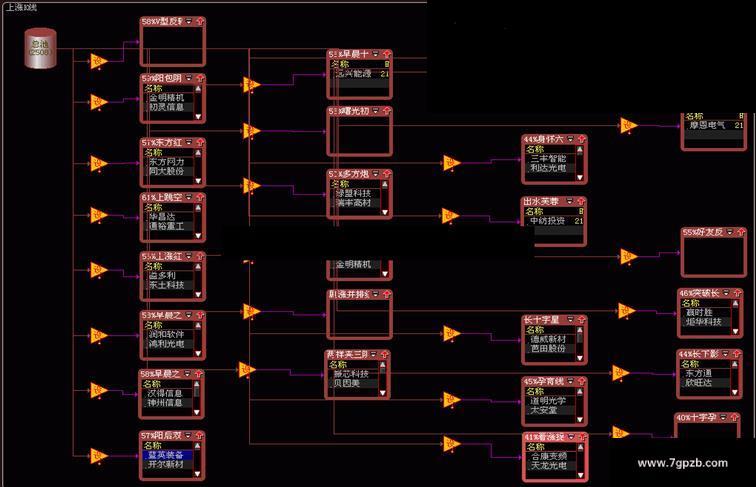Open the dropdown on the 46%突破长 box header

coord(726,293)
